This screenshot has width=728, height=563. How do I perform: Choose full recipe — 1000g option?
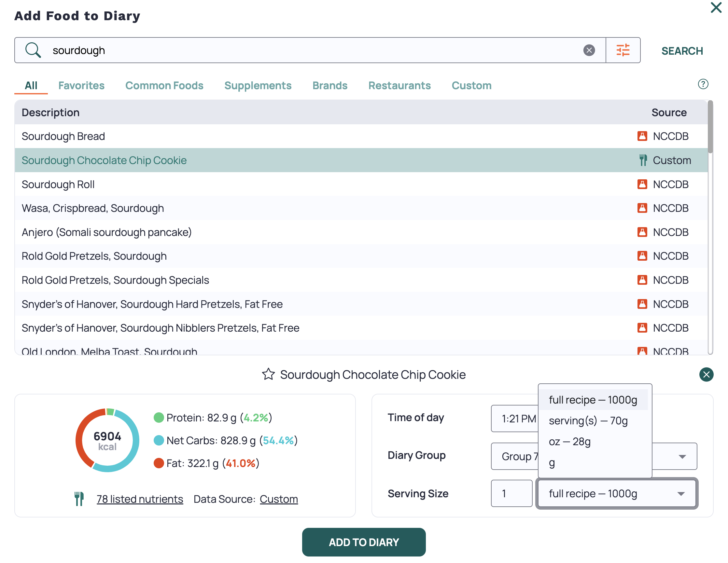coord(594,400)
